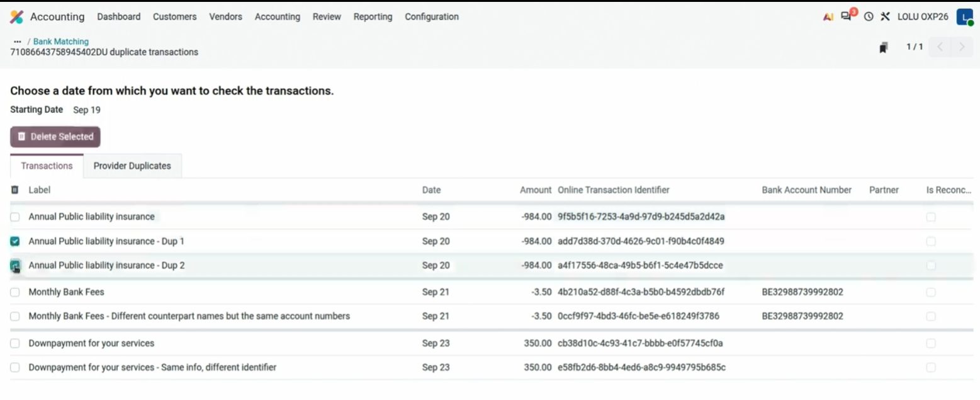Select the Transactions tab
Viewport: 980px width, 400px height.
click(47, 166)
